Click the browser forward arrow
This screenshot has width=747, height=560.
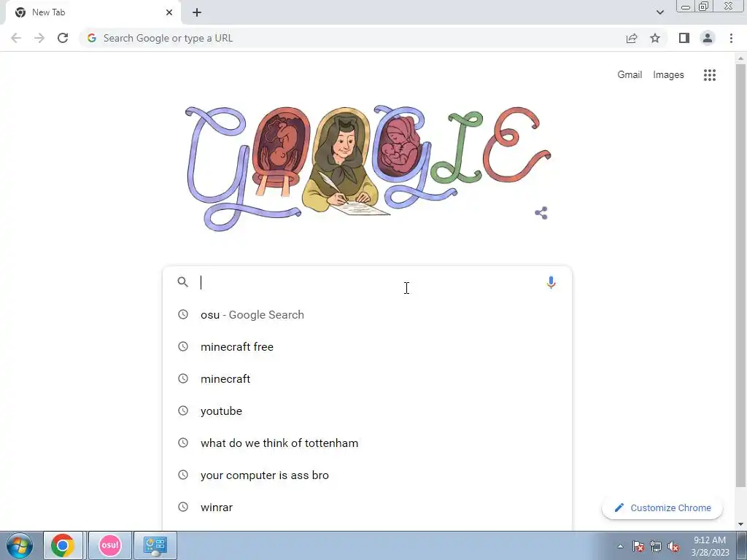point(39,38)
